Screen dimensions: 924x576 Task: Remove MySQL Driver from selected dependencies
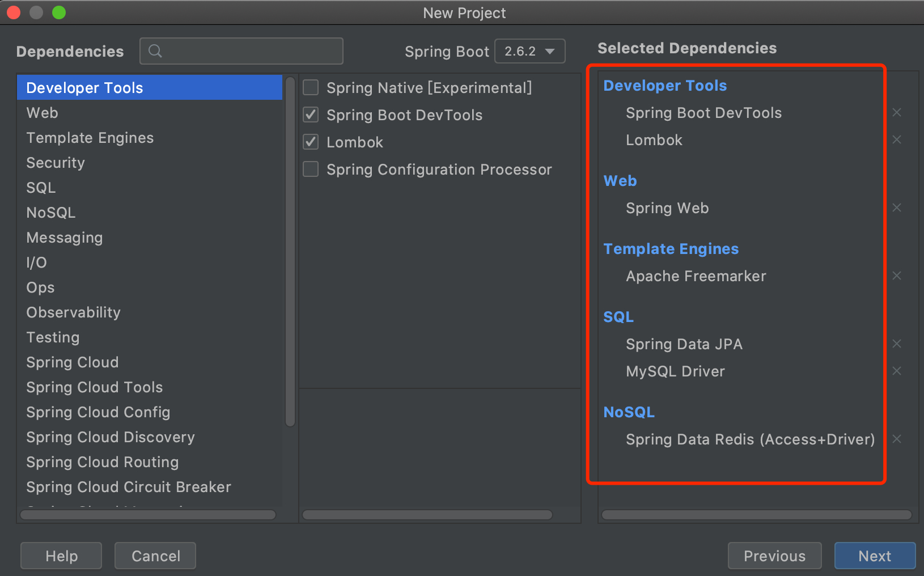tap(897, 371)
